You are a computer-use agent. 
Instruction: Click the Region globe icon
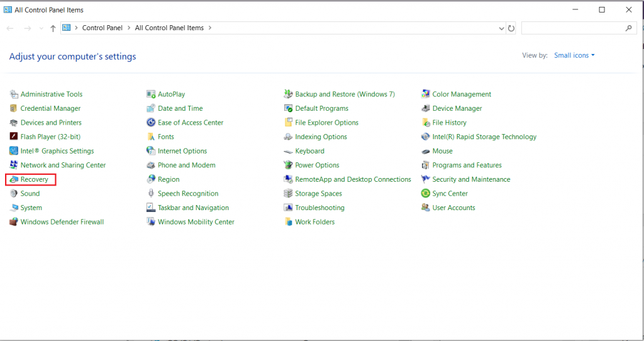[151, 179]
